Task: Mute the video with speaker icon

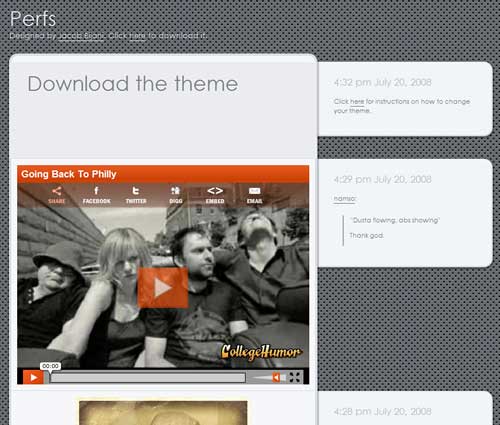Action: tap(276, 377)
